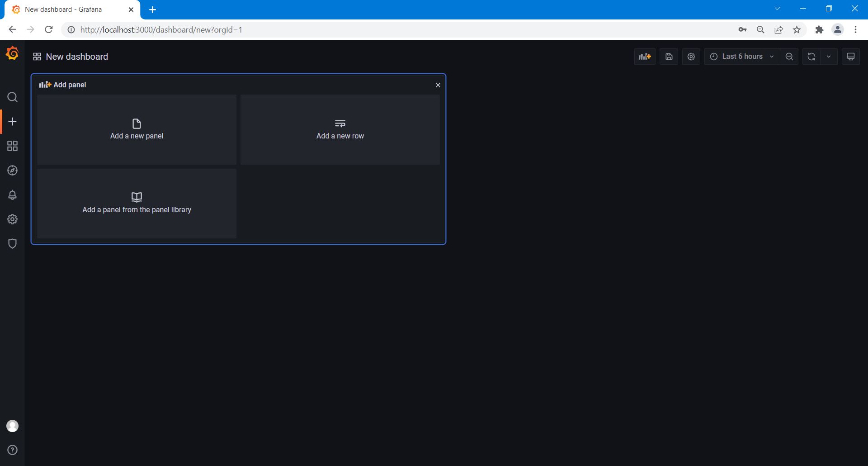This screenshot has height=466, width=868.
Task: Expand the refresh interval dropdown arrow
Action: pyautogui.click(x=828, y=57)
